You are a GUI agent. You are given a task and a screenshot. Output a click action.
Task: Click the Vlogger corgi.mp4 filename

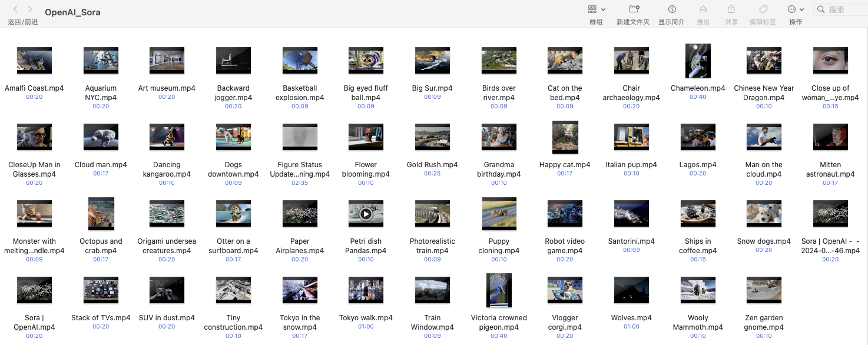click(565, 323)
